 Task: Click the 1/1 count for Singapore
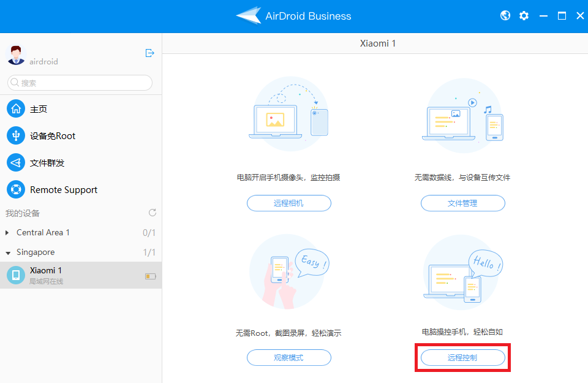tap(149, 252)
